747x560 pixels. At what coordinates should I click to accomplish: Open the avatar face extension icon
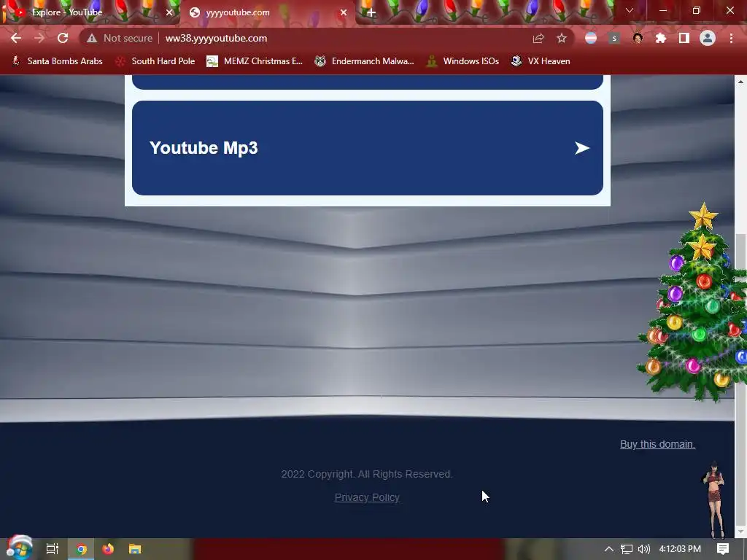click(638, 38)
